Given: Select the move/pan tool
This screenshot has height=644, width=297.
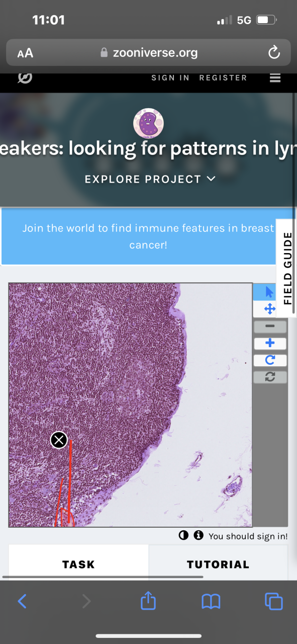Looking at the screenshot, I should coord(270,309).
